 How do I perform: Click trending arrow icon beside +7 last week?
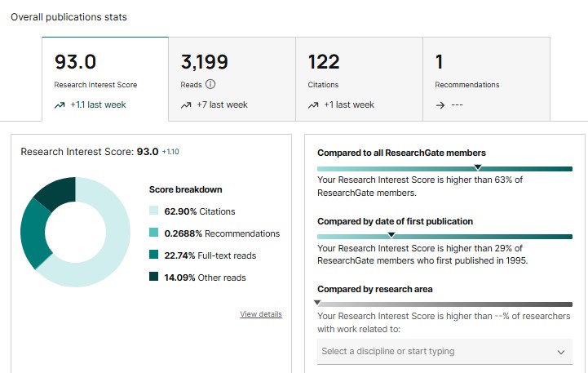coord(186,105)
